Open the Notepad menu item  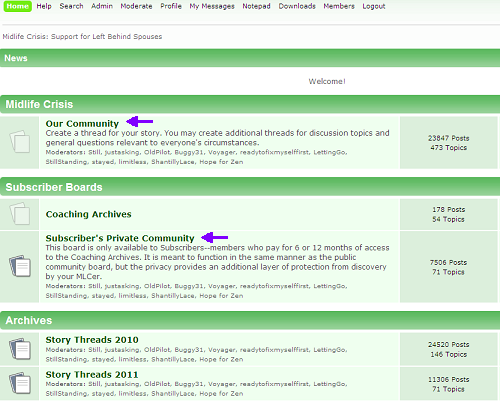point(256,6)
